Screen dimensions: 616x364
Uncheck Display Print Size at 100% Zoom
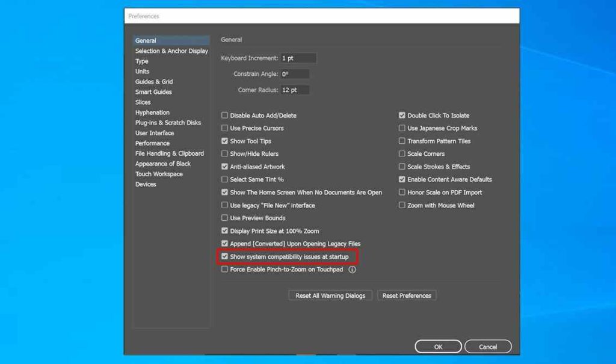tap(224, 231)
